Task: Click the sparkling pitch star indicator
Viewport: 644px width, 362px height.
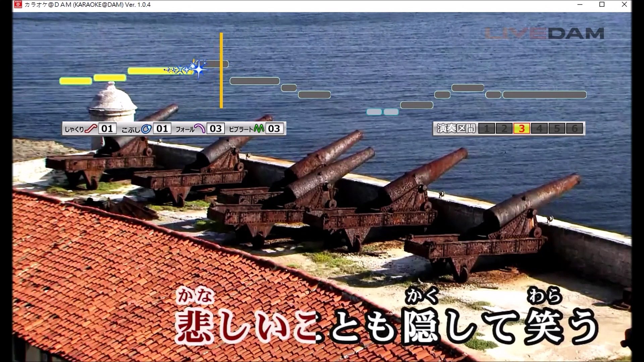Action: tap(199, 69)
